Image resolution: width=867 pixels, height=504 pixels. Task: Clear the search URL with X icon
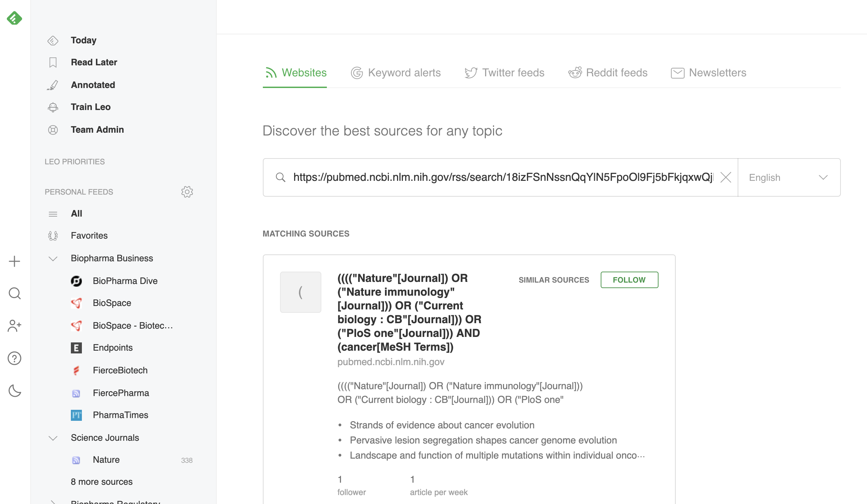point(726,177)
